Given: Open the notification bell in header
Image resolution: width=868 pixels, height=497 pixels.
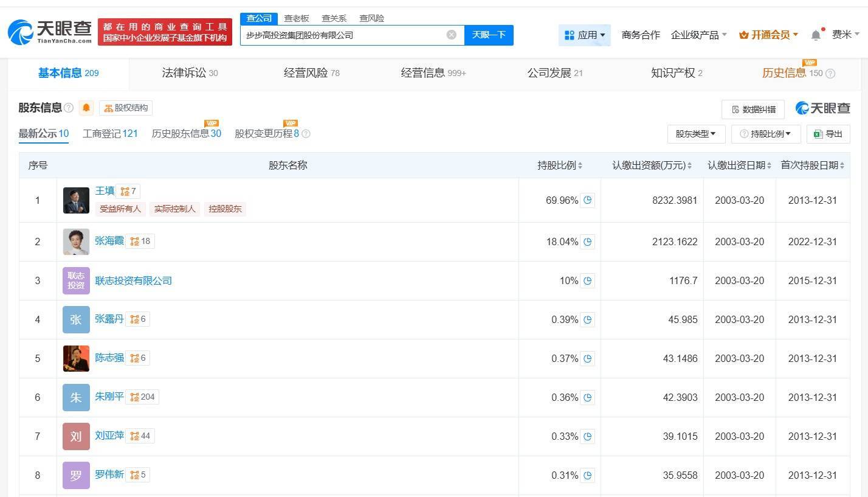Looking at the screenshot, I should pyautogui.click(x=816, y=35).
